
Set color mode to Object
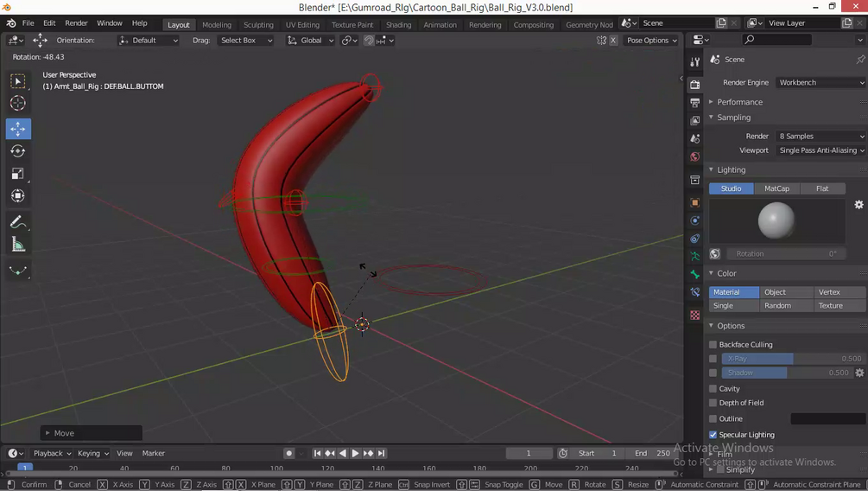[x=786, y=292]
